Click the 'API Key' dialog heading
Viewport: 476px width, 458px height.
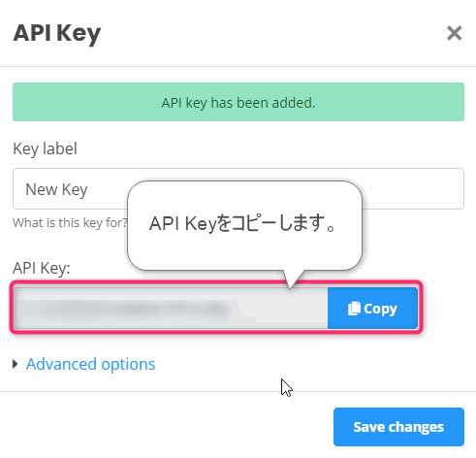(57, 34)
